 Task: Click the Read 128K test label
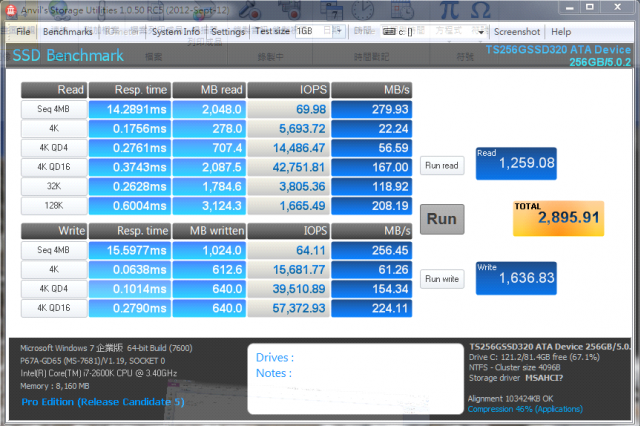coord(53,206)
